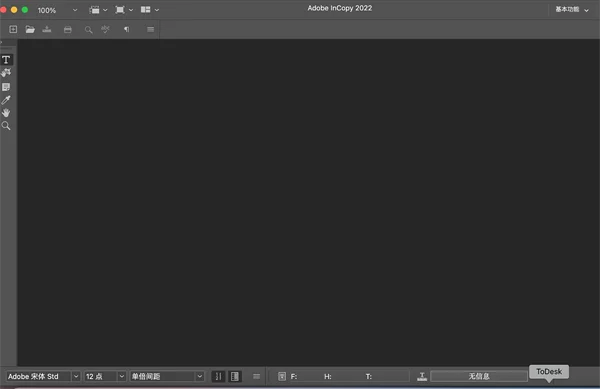Select the Hand tool

pos(6,113)
